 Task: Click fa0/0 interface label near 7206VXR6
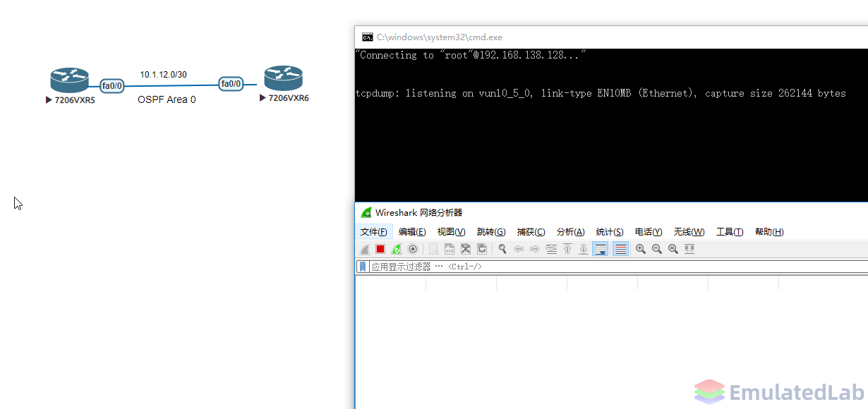coord(231,84)
